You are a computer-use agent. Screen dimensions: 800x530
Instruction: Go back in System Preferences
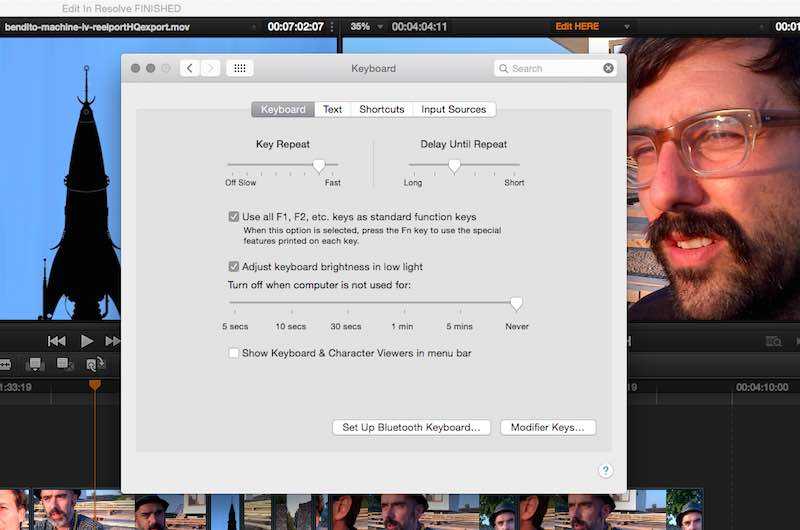tap(190, 68)
